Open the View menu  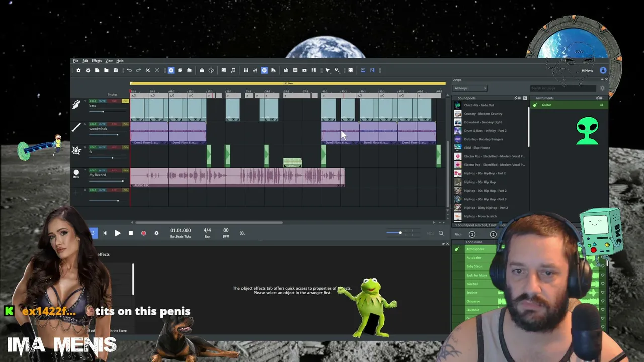[x=109, y=61]
